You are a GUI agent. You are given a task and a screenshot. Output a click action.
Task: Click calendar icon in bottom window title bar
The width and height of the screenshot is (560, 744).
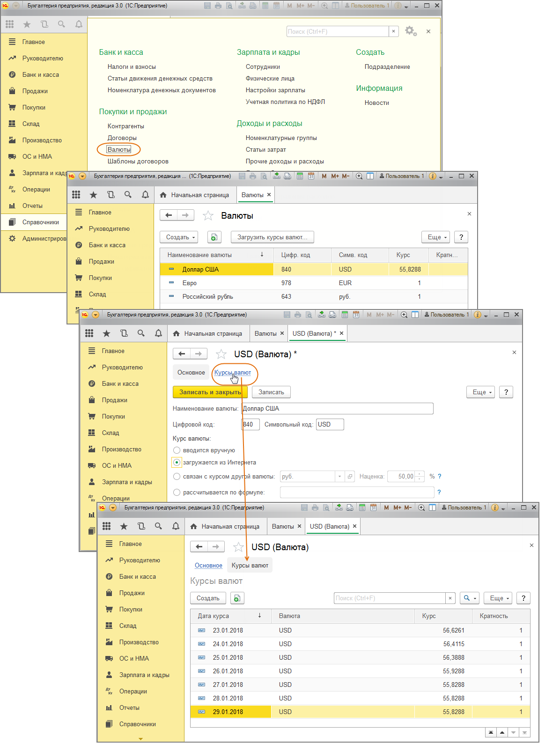[x=373, y=508]
